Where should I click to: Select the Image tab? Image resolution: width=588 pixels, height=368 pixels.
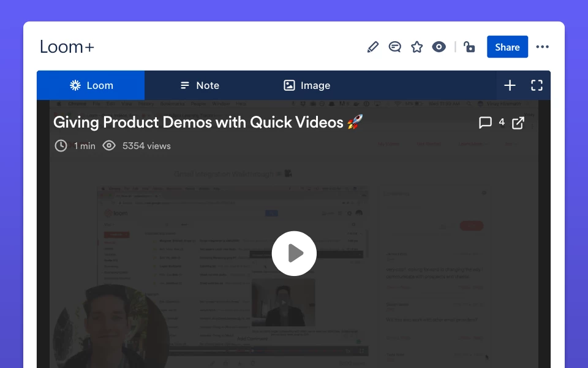click(307, 85)
